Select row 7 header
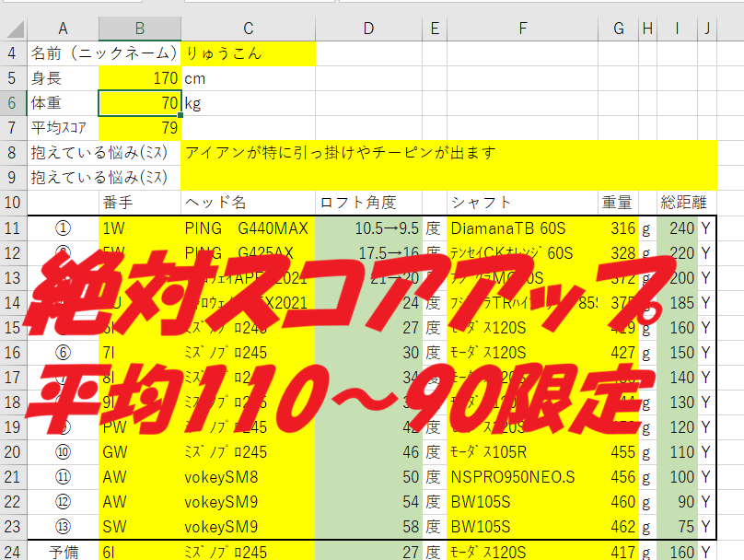 [13, 128]
